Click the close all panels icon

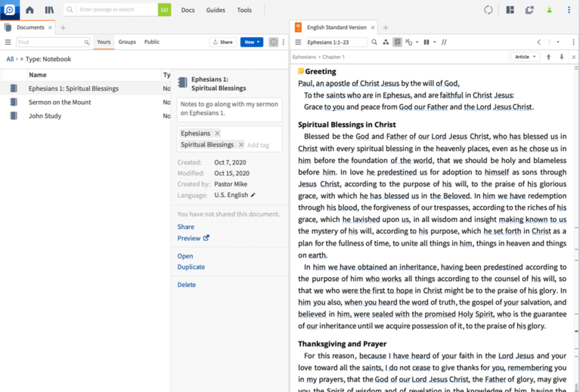[x=529, y=10]
